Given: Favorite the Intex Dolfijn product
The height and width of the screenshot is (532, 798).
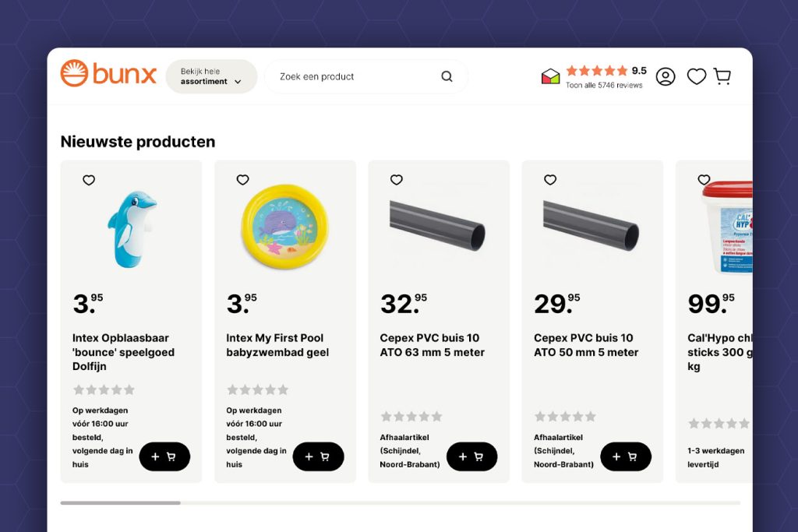Looking at the screenshot, I should (89, 180).
